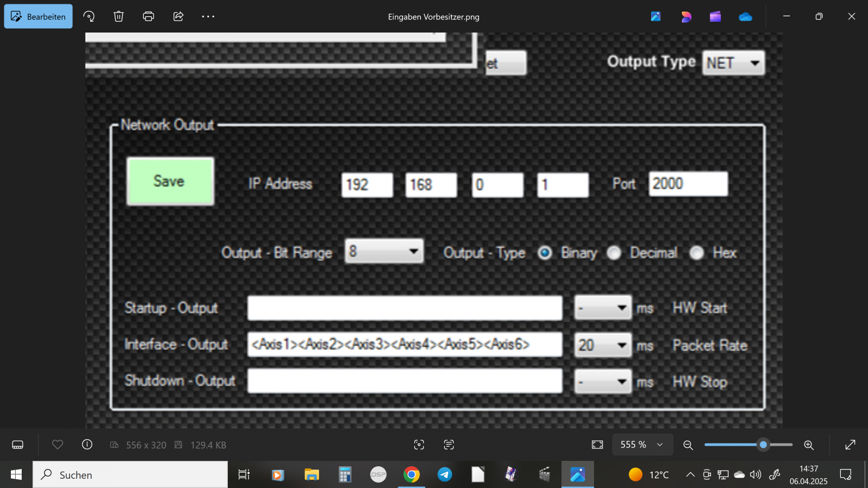The height and width of the screenshot is (488, 868).
Task: Open the HW Stop ms dropdown
Action: [x=603, y=382]
